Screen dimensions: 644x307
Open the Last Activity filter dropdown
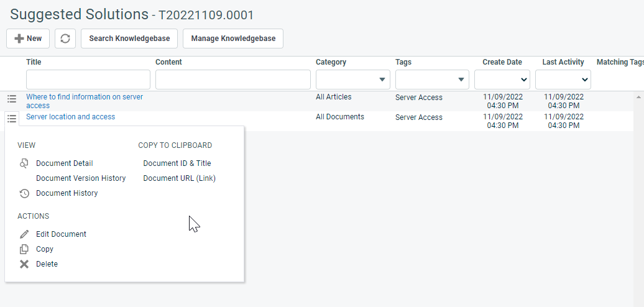coord(584,80)
